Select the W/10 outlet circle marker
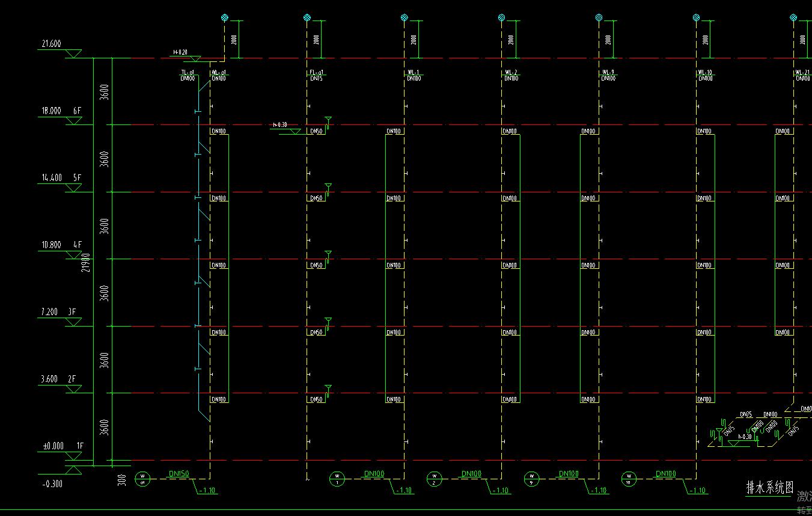Viewport: 812px width, 516px height. pos(629,479)
